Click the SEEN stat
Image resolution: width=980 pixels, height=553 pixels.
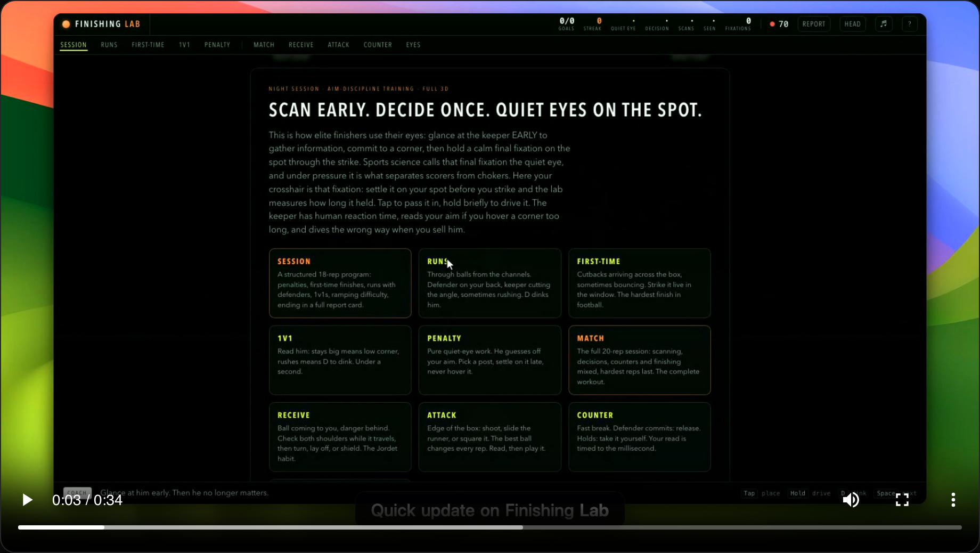[x=709, y=25]
